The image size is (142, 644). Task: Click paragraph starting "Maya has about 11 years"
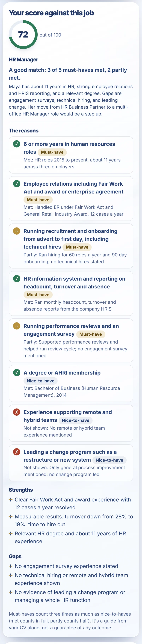pos(71,100)
